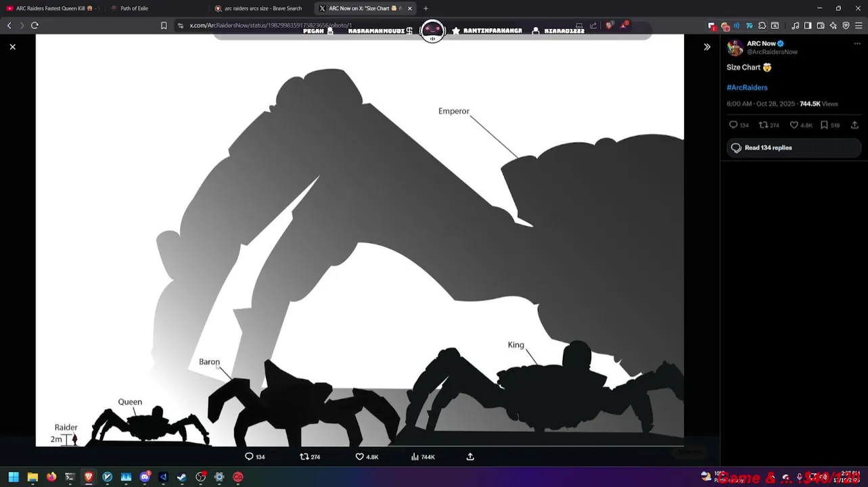Collapse the side panel with the double-chevron icon
The width and height of the screenshot is (868, 487).
(x=707, y=47)
